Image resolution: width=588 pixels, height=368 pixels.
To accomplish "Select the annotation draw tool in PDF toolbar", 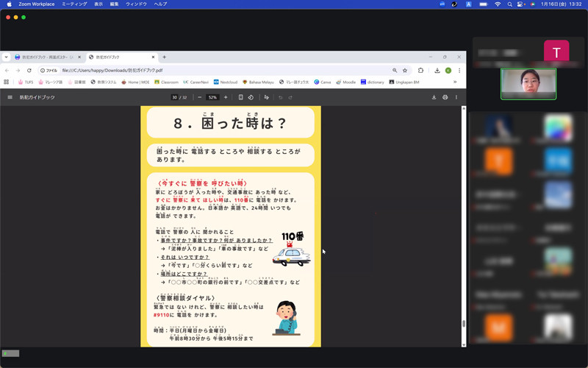I will [267, 97].
